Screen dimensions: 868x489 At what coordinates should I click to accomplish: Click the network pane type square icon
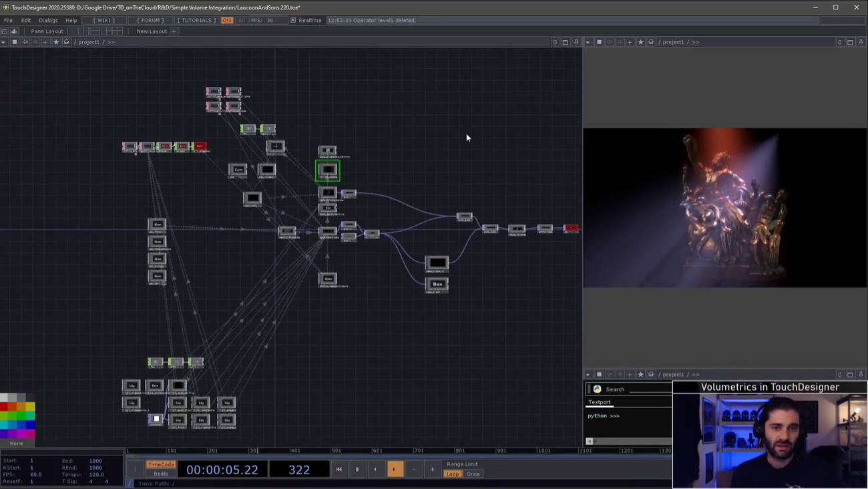[x=14, y=42]
